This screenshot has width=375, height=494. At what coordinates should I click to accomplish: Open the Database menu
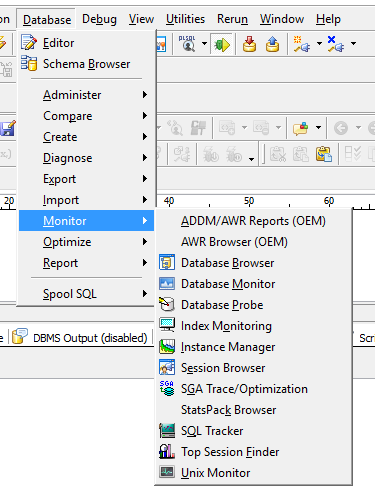click(47, 20)
